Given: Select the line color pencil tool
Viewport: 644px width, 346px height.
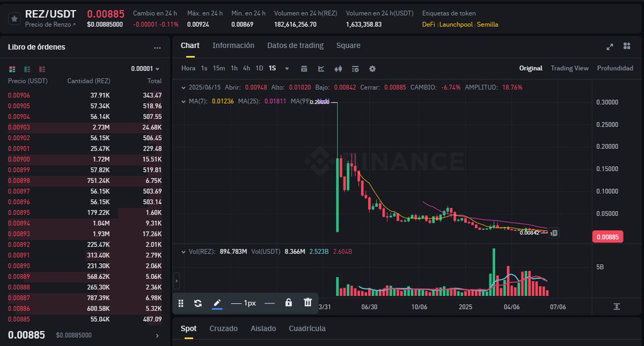Looking at the screenshot, I should coord(217,303).
